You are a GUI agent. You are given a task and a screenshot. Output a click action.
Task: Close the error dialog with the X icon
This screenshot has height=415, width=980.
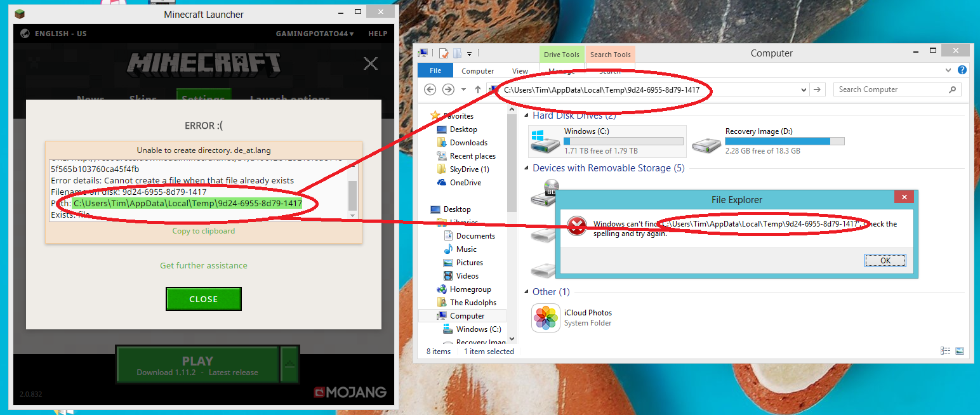pos(370,63)
